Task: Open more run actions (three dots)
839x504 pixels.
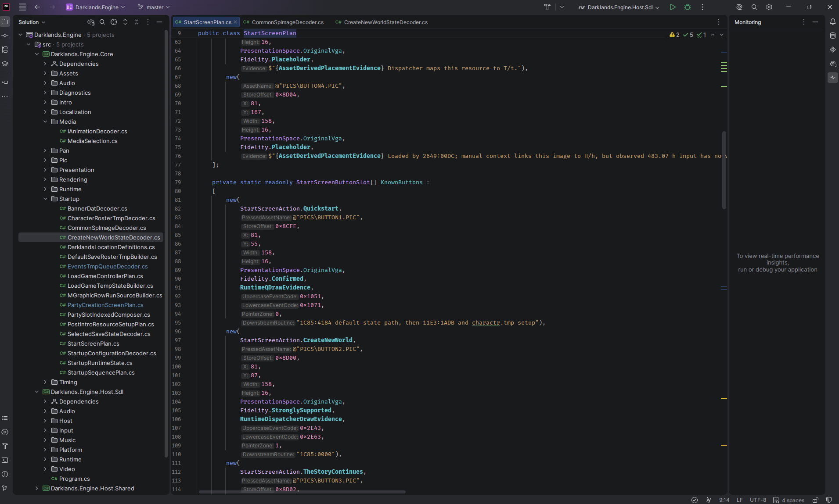Action: (x=702, y=7)
